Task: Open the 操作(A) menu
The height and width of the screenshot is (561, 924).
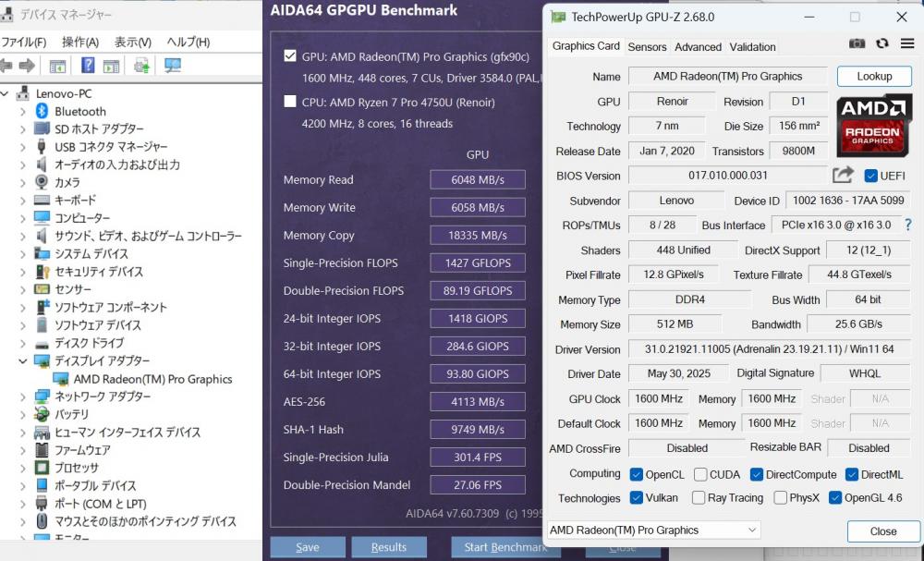Action: (x=80, y=42)
